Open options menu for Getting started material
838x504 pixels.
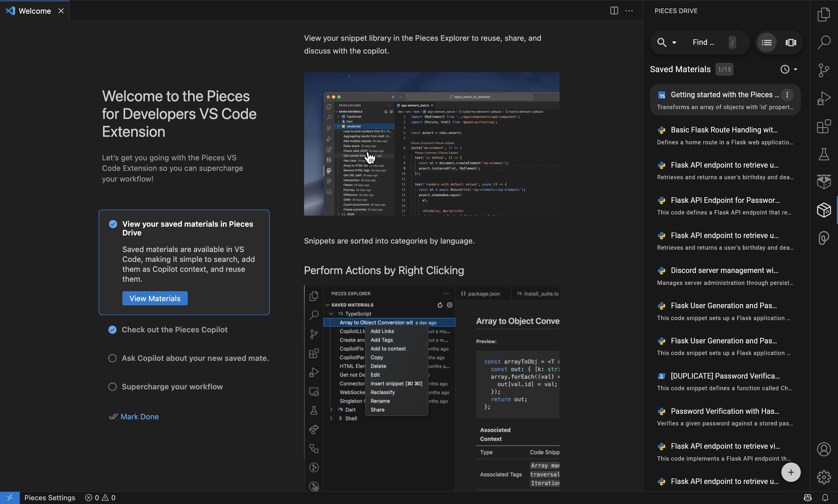tap(787, 95)
